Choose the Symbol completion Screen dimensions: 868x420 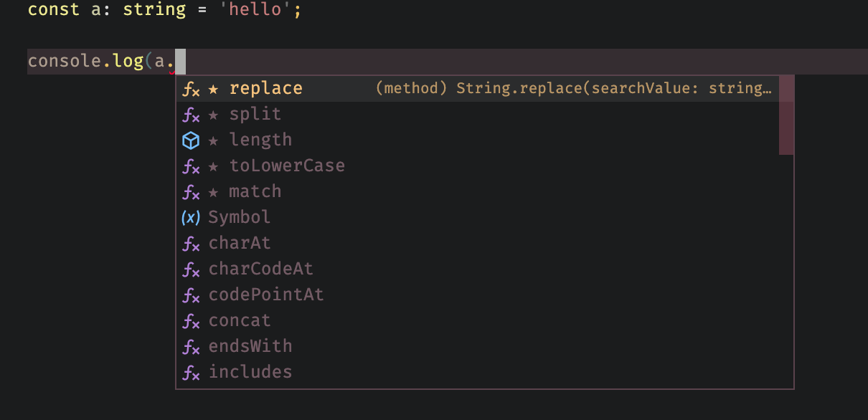pos(239,217)
